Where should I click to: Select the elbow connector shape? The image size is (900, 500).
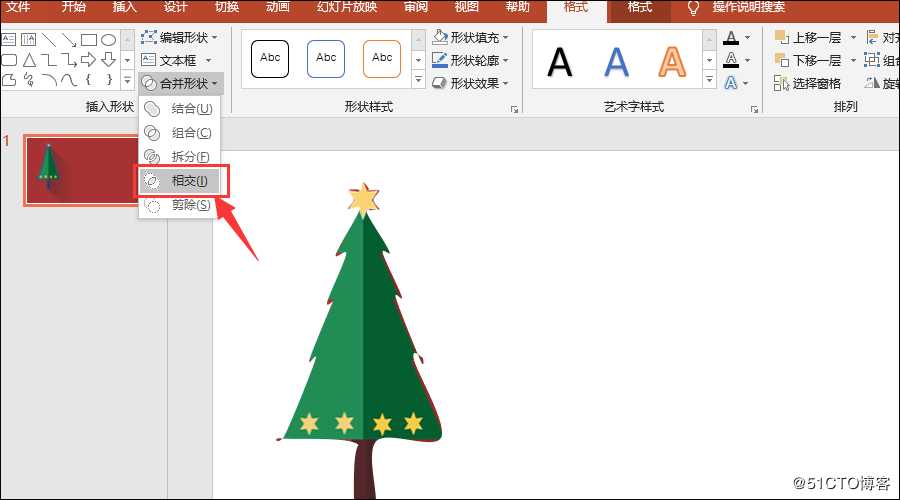coord(49,60)
